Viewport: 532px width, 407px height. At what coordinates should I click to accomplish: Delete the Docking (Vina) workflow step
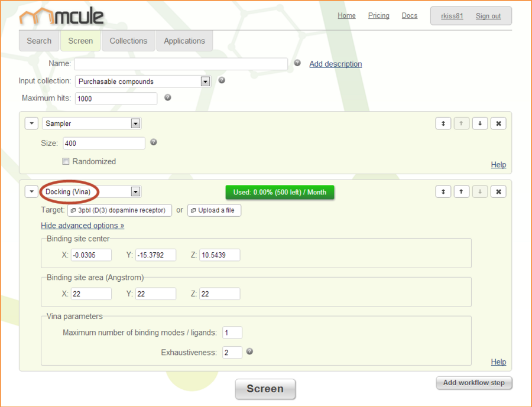(498, 191)
